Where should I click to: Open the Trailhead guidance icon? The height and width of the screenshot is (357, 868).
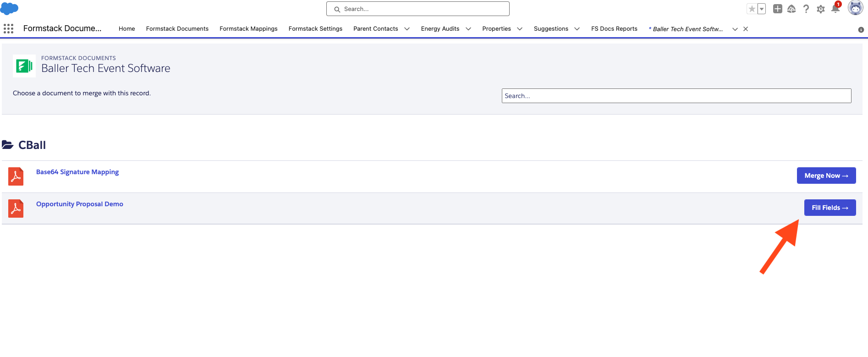click(791, 9)
